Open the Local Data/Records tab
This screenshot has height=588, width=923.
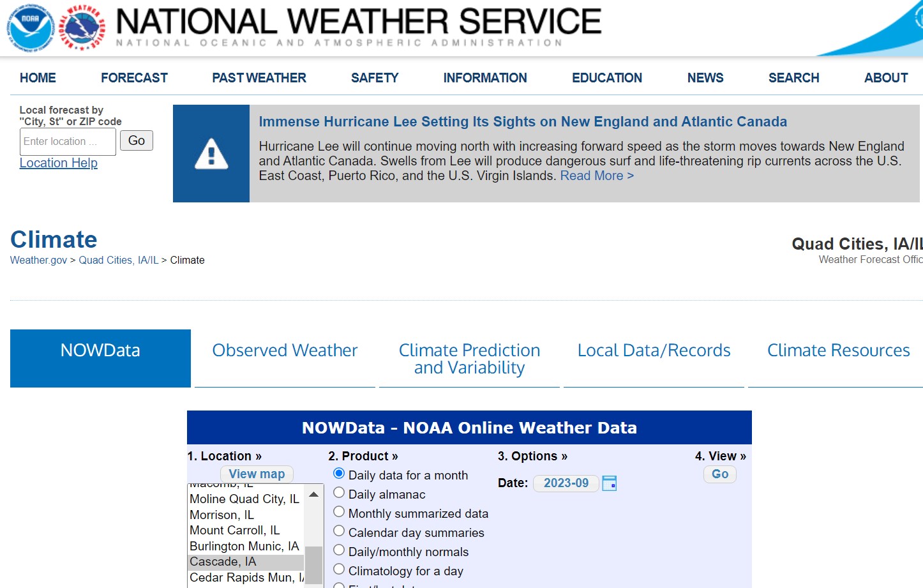coord(653,350)
